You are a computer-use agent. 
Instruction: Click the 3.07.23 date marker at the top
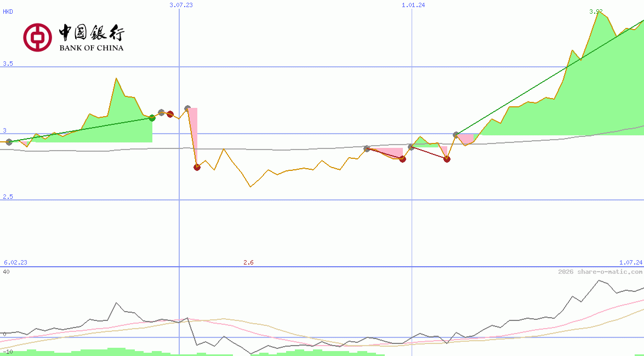[182, 5]
